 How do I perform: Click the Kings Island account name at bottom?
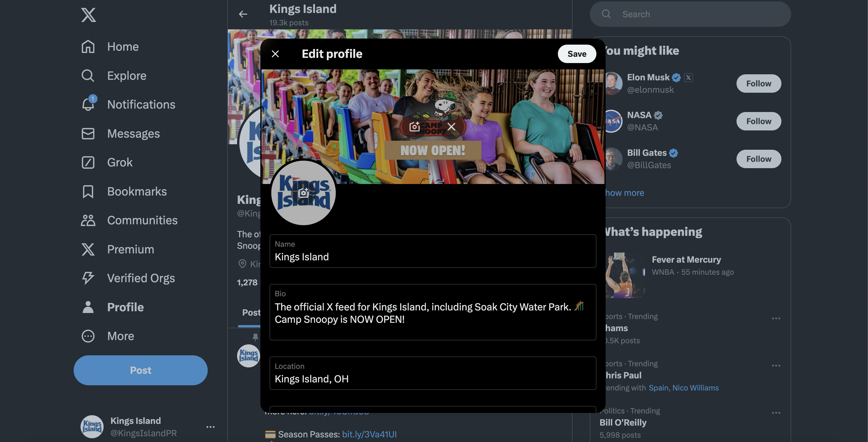(136, 421)
